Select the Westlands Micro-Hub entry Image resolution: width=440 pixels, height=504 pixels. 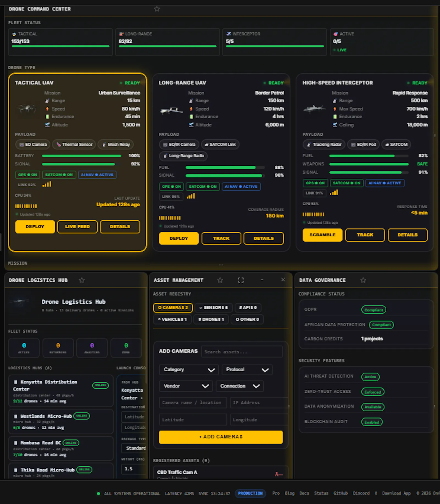click(x=61, y=422)
